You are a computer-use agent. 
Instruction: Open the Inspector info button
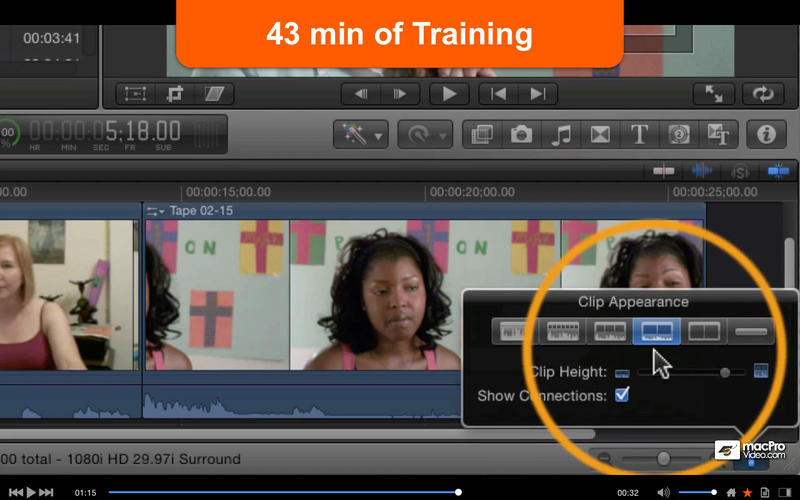[x=767, y=134]
